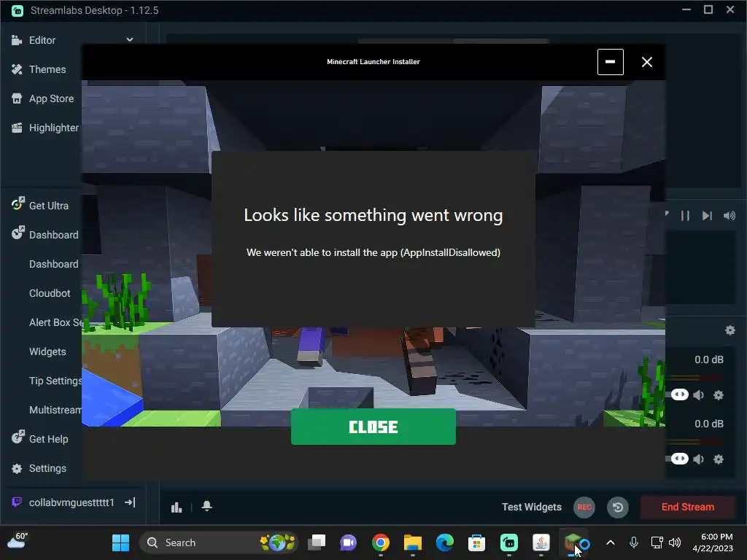Open Task View in the taskbar
Viewport: 747px width, 560px height.
pos(317,542)
